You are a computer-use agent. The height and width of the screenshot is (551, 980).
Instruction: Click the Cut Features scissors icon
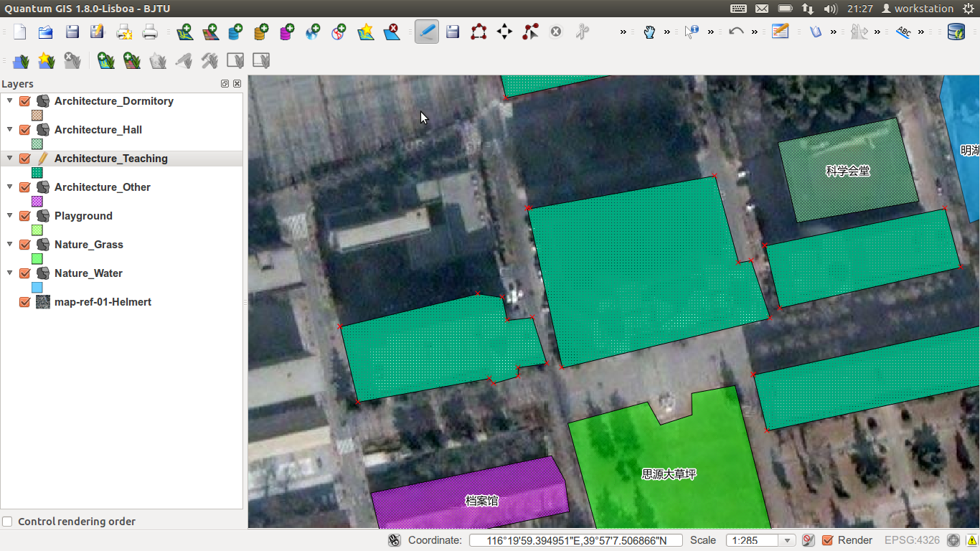[x=582, y=32]
